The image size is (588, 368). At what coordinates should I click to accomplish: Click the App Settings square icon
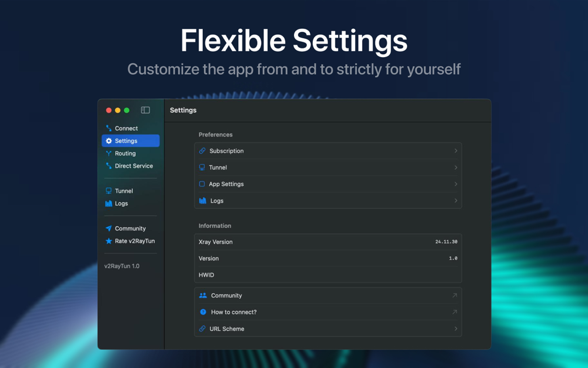pos(202,184)
